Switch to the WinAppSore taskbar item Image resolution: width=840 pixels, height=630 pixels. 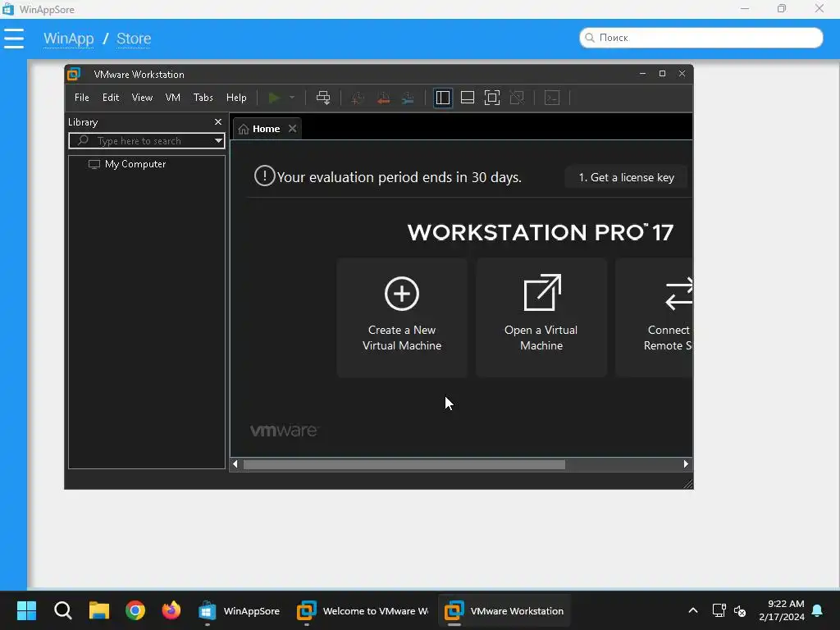point(240,610)
